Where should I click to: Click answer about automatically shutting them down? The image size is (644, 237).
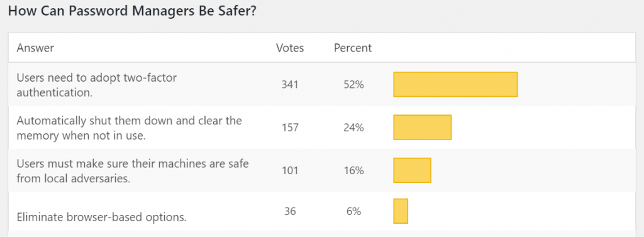pyautogui.click(x=129, y=128)
